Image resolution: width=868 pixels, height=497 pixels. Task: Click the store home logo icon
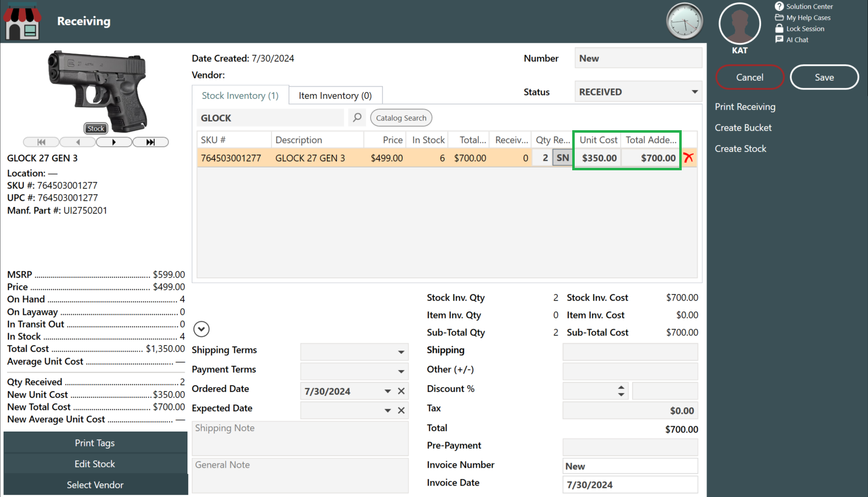(22, 21)
